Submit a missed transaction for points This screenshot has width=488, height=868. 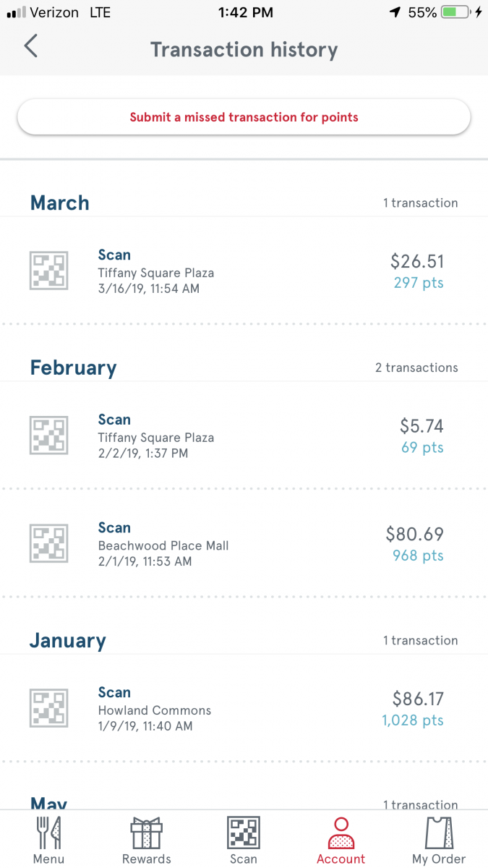point(244,117)
